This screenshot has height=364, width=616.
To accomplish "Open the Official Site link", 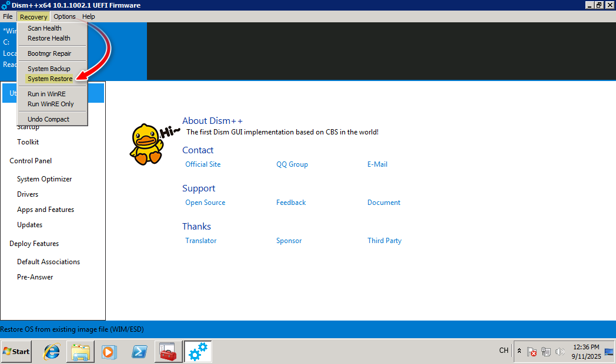I will pos(203,164).
